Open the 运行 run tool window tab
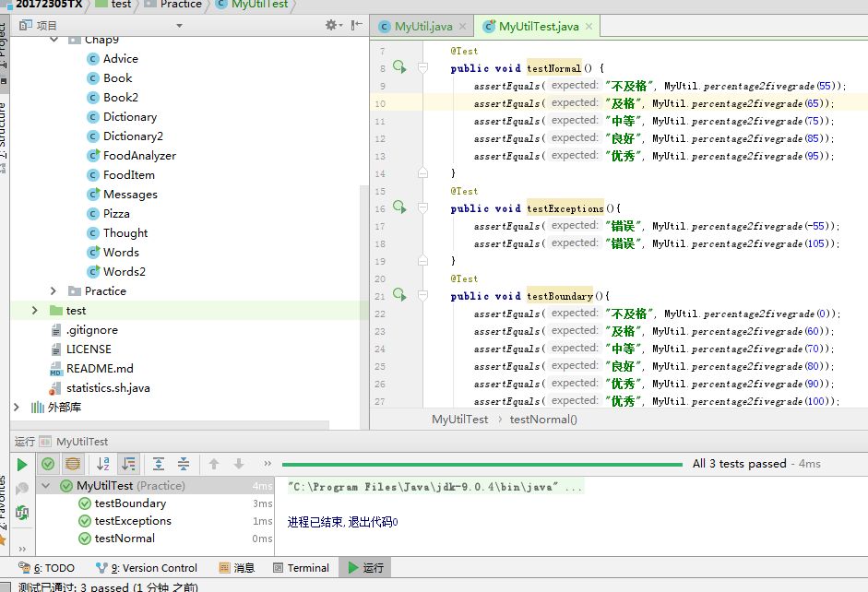Image resolution: width=868 pixels, height=592 pixels. [366, 568]
